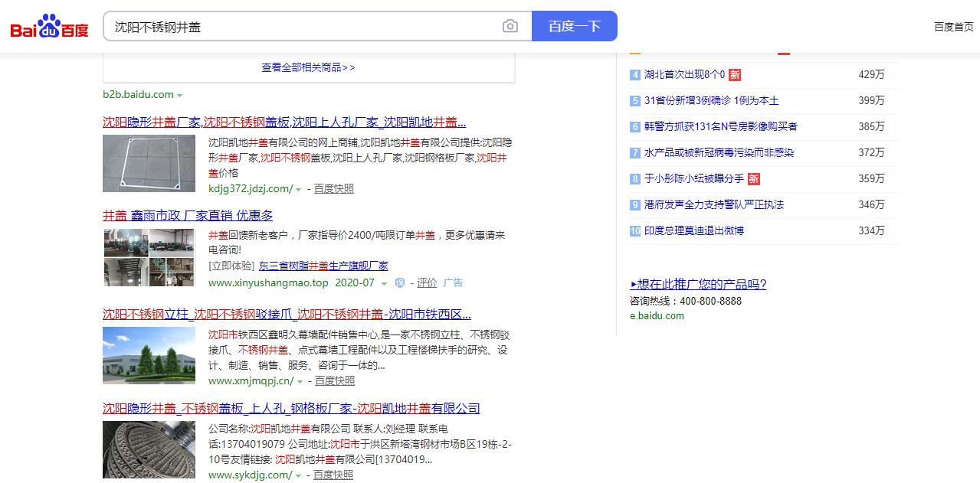This screenshot has height=483, width=980.
Task: Click the Baidu logo
Action: (49, 26)
